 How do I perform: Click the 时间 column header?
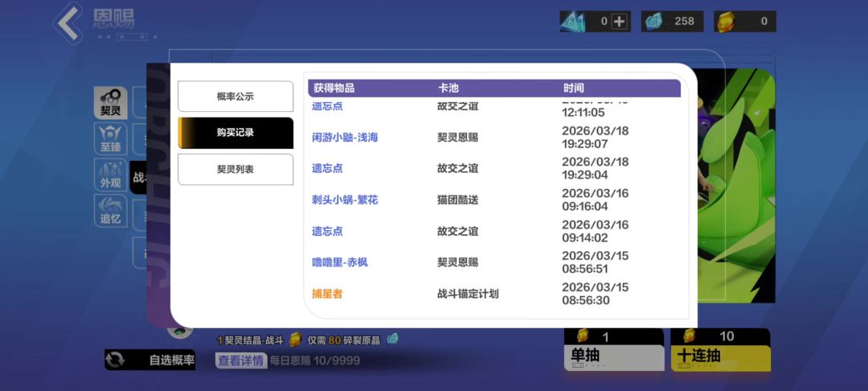point(574,88)
